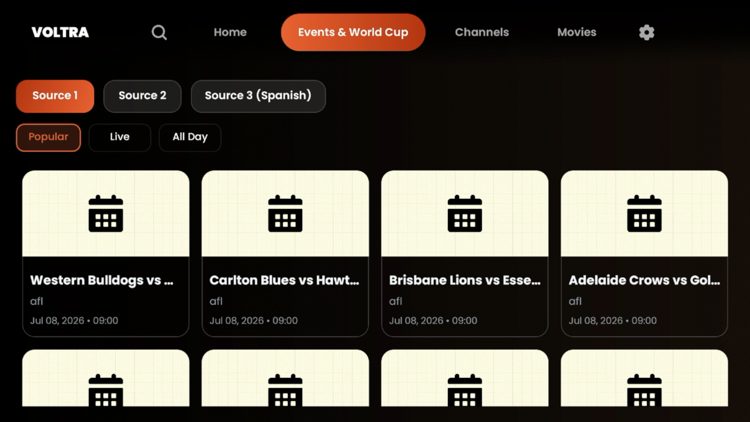Filter events by Popular

click(x=48, y=137)
